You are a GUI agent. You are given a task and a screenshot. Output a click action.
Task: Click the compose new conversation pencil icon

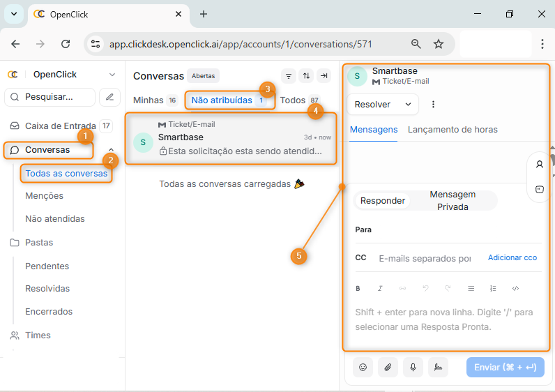(x=109, y=97)
